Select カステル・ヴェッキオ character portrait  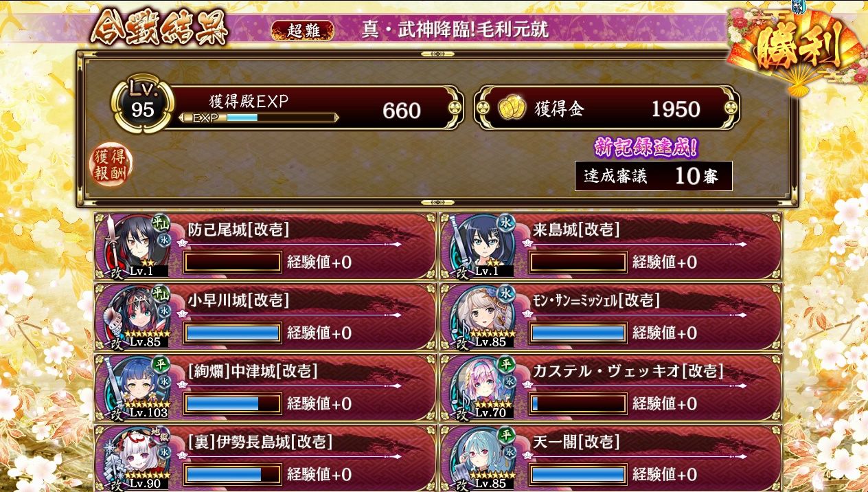pyautogui.click(x=481, y=387)
